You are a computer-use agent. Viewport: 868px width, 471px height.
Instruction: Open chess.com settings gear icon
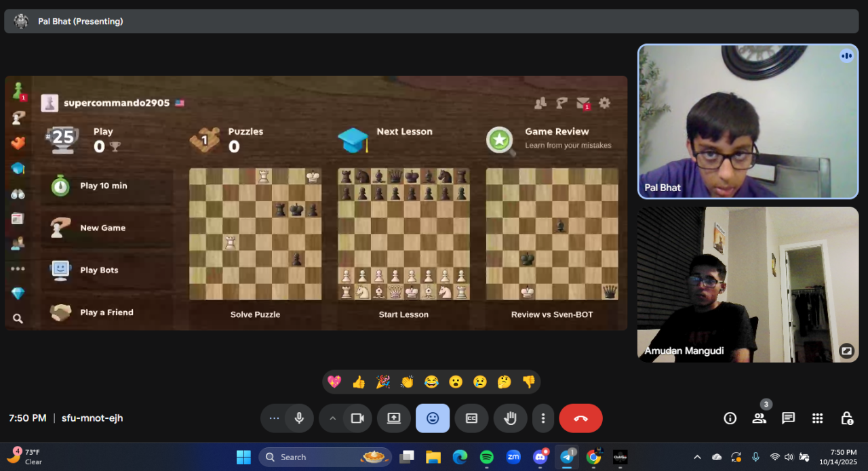tap(604, 103)
